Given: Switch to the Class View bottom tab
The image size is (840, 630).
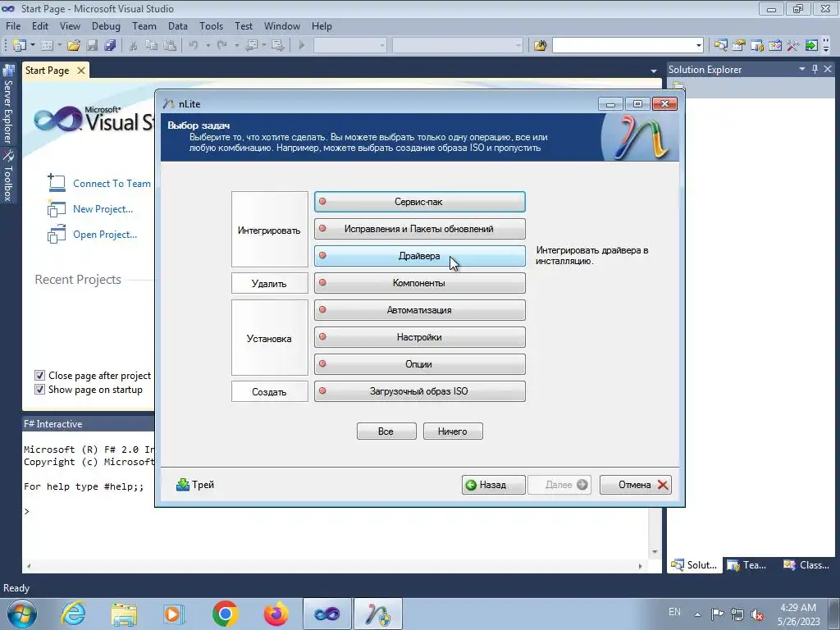Looking at the screenshot, I should click(x=806, y=564).
